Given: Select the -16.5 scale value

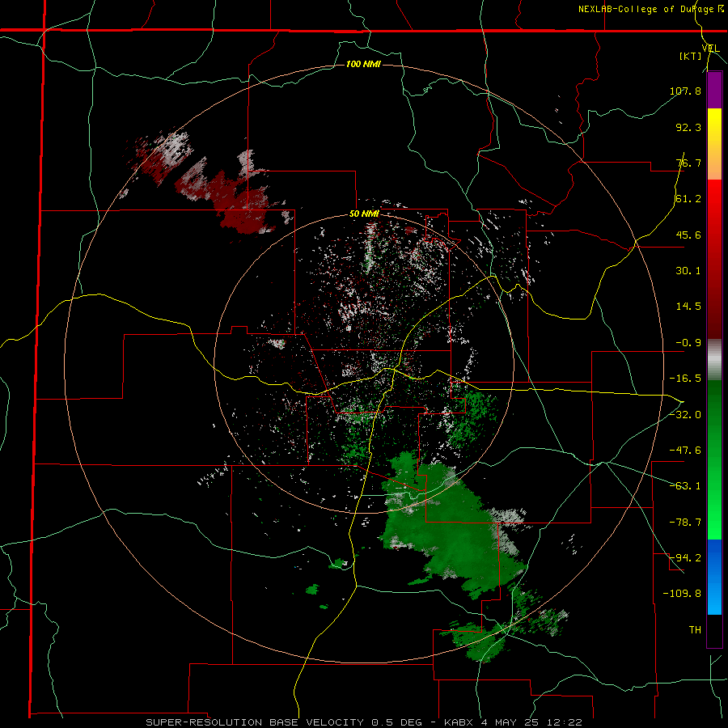Looking at the screenshot, I should (x=685, y=379).
